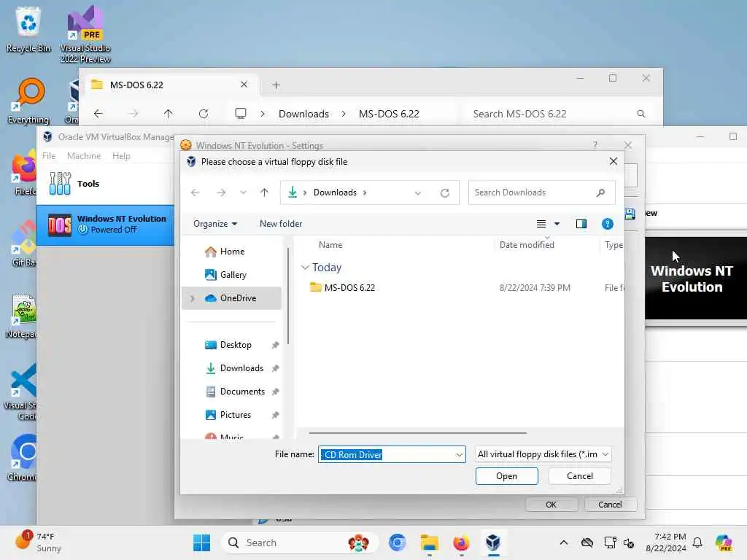Open the VirtualBox File menu

49,156
